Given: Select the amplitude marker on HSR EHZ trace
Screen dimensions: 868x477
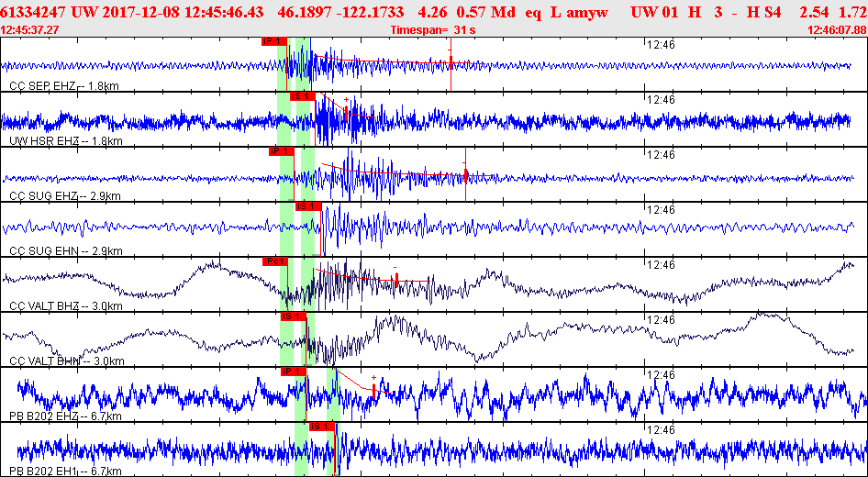Looking at the screenshot, I should 346,111.
